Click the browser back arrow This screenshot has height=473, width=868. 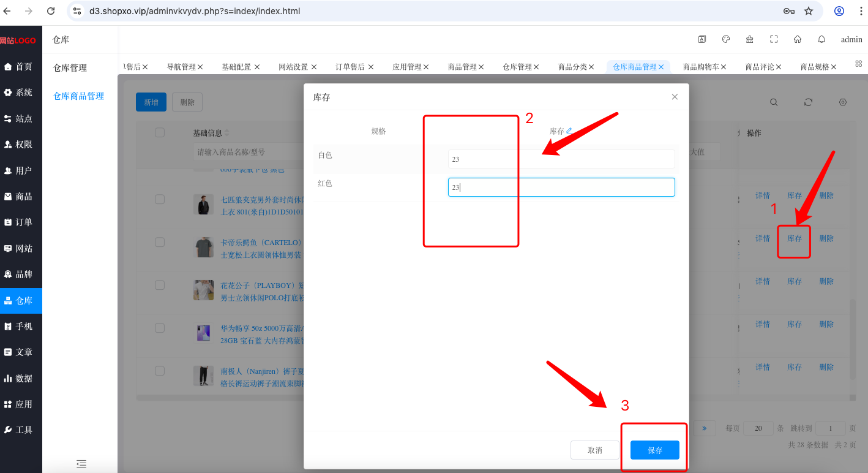7,11
